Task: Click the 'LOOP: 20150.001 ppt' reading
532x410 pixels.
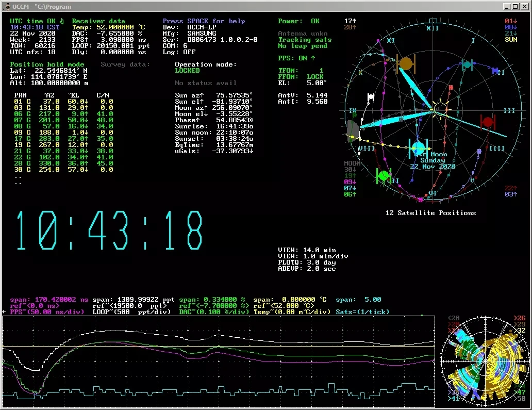Action: click(x=111, y=45)
